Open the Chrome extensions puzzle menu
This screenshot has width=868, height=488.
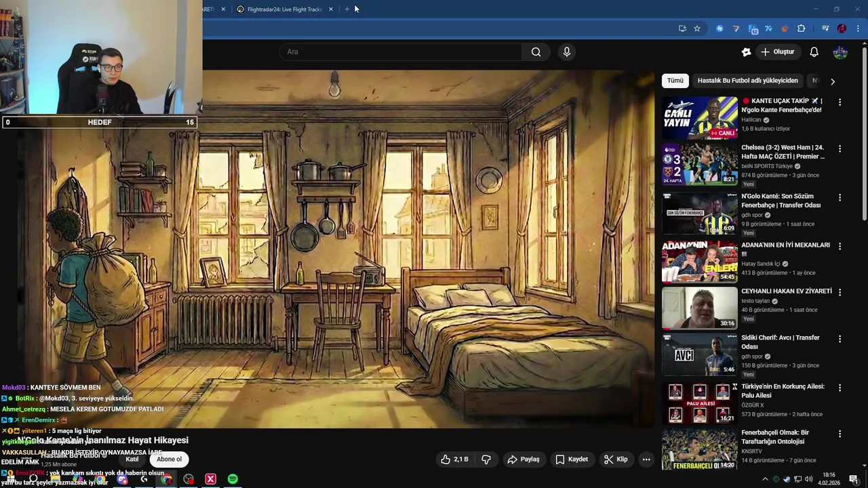point(801,28)
